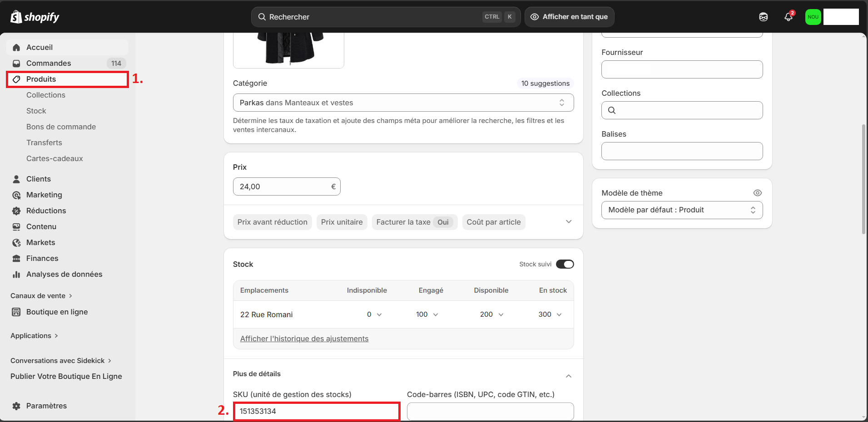Click the Paramètres gear icon
The image size is (868, 422).
point(16,406)
